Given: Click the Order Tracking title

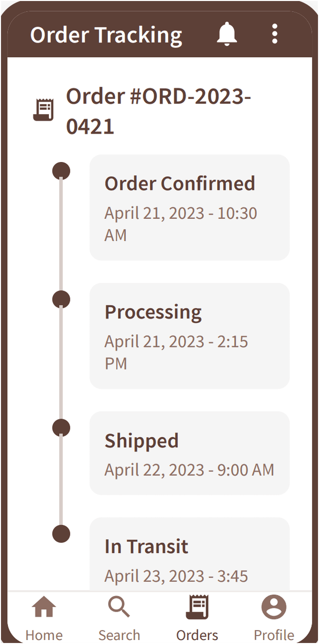Looking at the screenshot, I should (x=106, y=35).
